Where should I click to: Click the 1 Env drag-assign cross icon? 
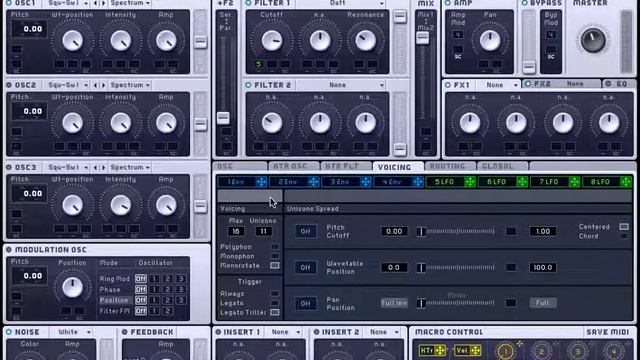tap(261, 182)
